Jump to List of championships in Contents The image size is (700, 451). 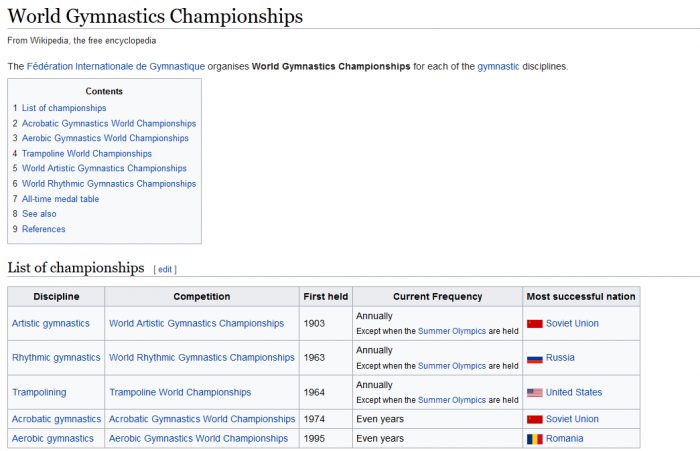click(64, 108)
